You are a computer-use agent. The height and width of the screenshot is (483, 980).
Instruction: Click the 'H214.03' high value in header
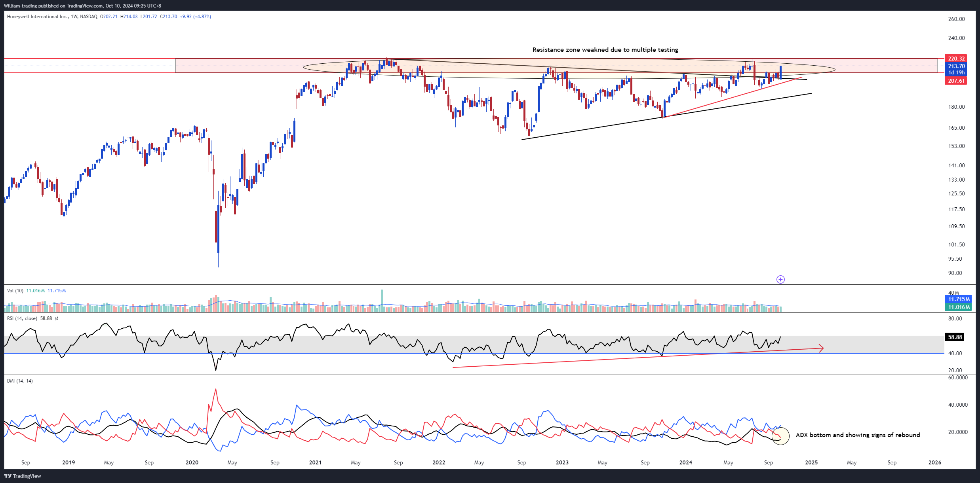(129, 17)
